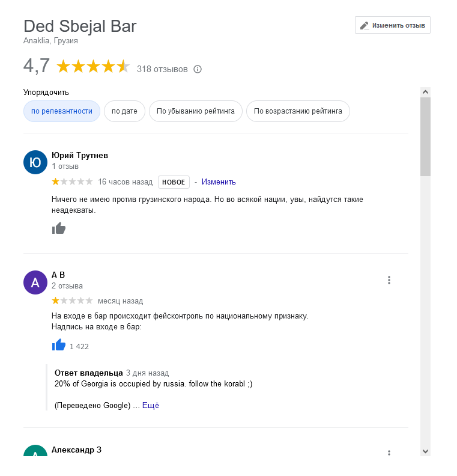Open A B reviewer name
The width and height of the screenshot is (457, 476).
(58, 275)
